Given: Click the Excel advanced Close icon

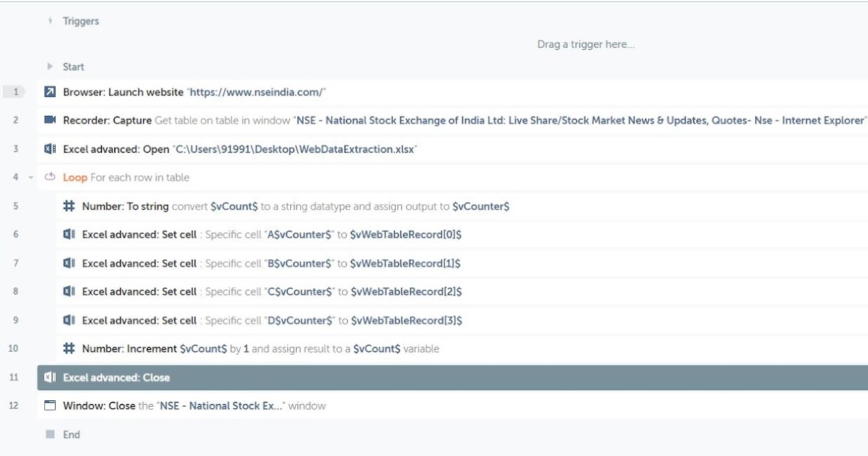Looking at the screenshot, I should coord(50,378).
